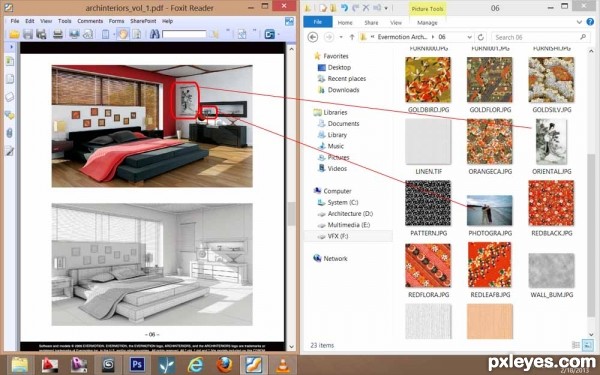Expand the address bar history dropdown
600x375 pixels.
[470, 37]
